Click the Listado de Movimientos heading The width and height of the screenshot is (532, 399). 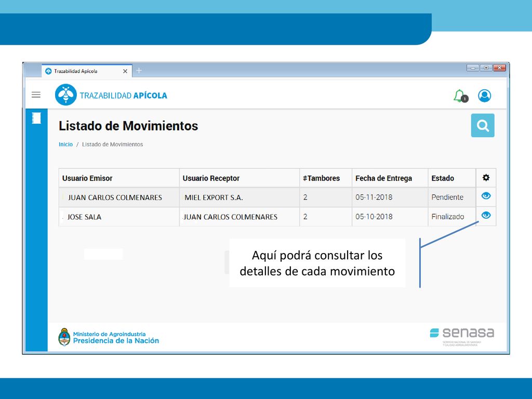[x=128, y=126]
